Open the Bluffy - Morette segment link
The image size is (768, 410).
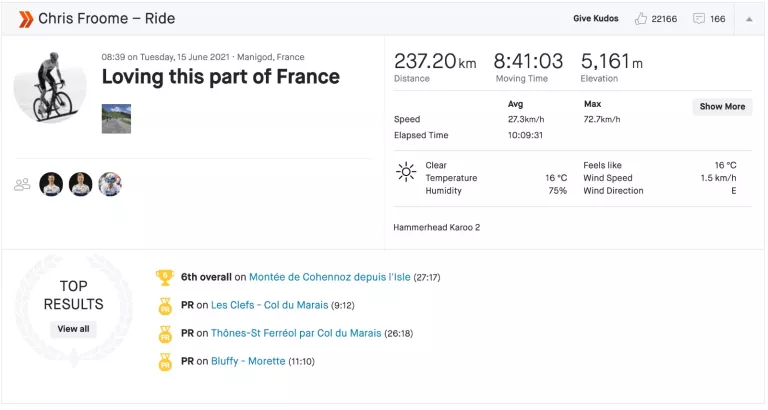click(248, 361)
